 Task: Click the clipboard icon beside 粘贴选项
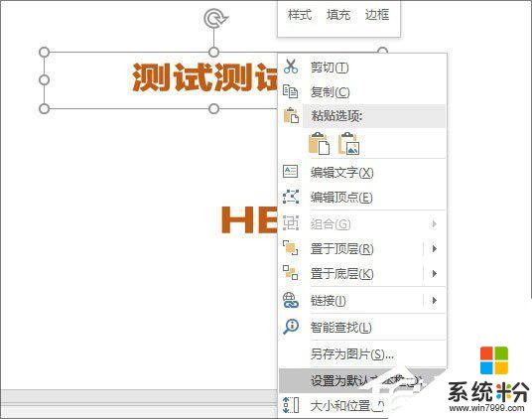(291, 115)
